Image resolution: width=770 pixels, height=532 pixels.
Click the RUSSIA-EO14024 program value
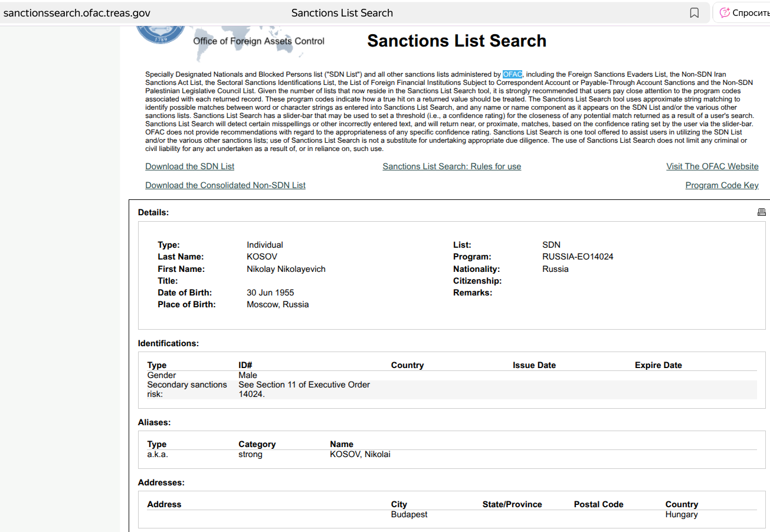(x=578, y=257)
